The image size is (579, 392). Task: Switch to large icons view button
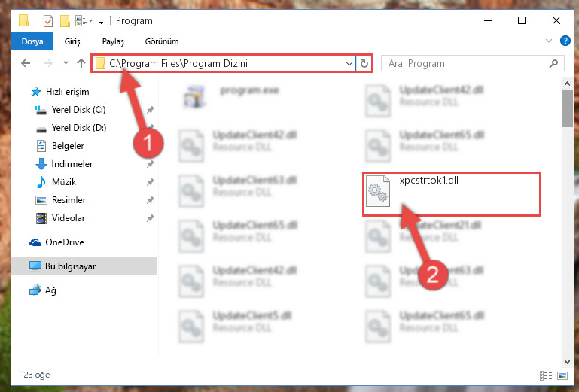562,375
